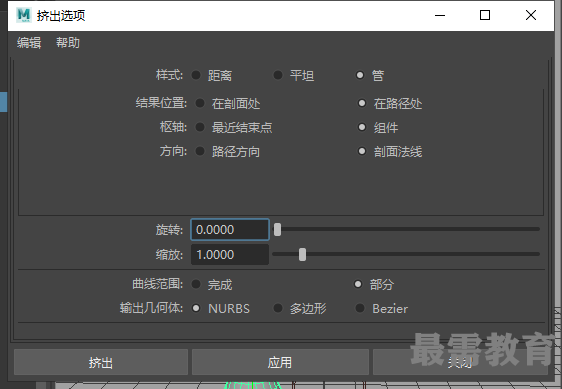Image resolution: width=562 pixels, height=389 pixels.
Task: Choose 在路径处 for result position
Action: (362, 103)
